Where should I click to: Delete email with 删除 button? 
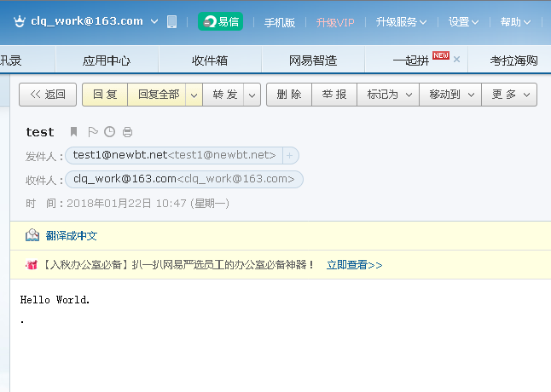(289, 95)
